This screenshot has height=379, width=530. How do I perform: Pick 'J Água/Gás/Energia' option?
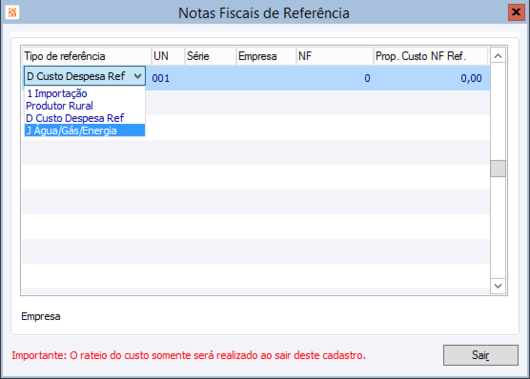point(85,131)
